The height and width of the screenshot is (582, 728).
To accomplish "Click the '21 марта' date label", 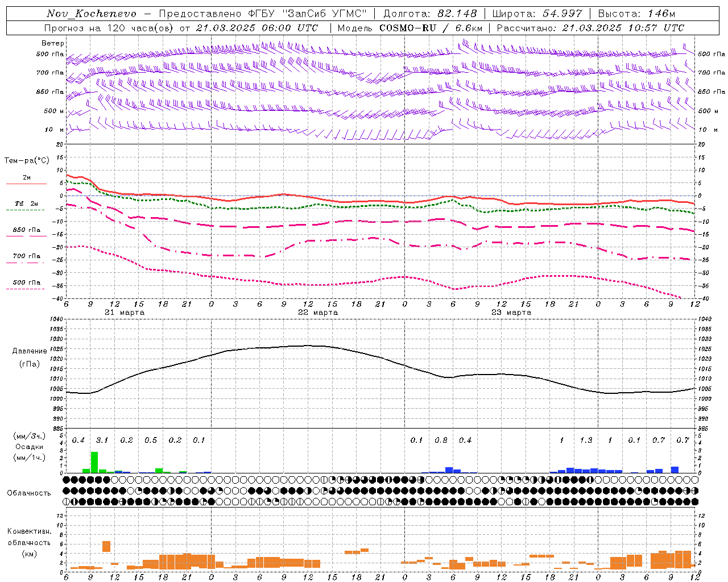I will pos(125,313).
